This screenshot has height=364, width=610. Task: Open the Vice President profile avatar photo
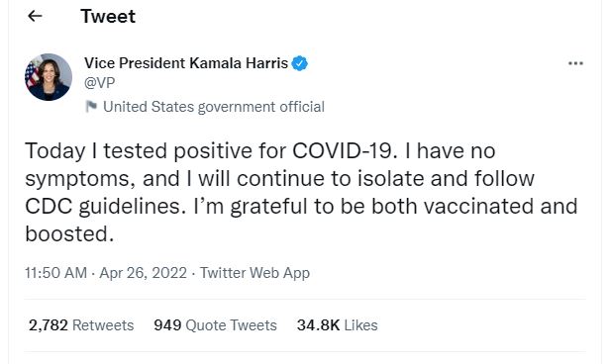49,77
